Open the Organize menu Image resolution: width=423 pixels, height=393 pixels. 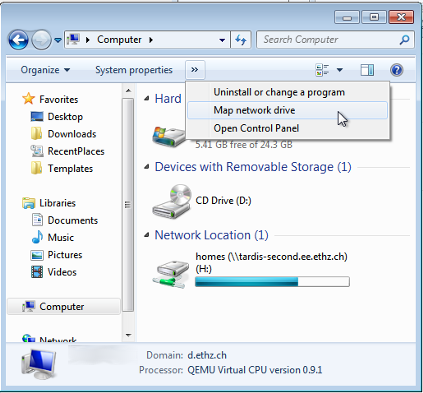pos(45,70)
